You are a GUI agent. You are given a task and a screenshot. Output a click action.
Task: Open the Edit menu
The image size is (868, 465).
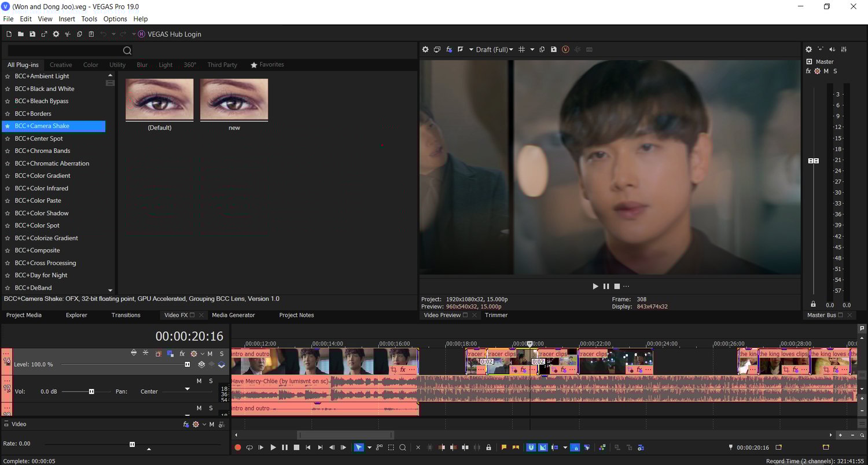(x=25, y=19)
